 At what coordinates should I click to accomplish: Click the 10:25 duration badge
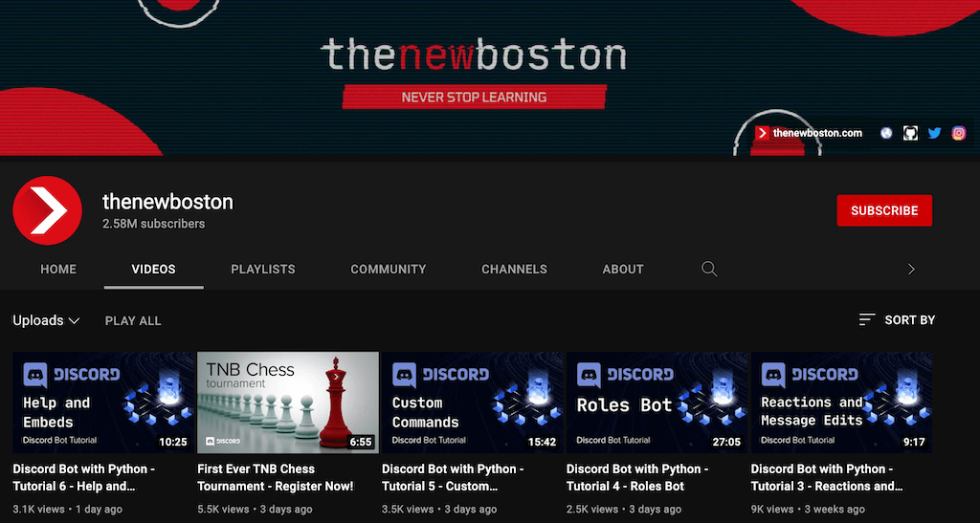point(173,442)
